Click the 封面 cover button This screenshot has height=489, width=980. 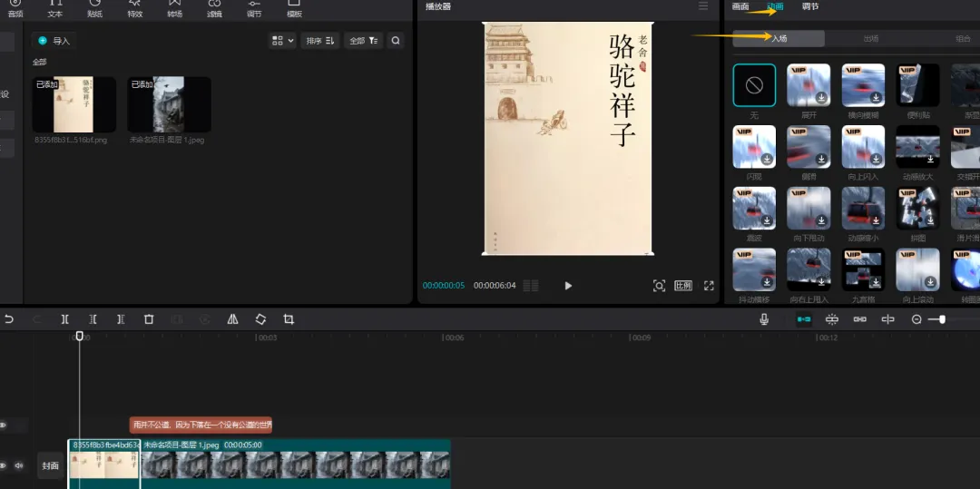51,465
